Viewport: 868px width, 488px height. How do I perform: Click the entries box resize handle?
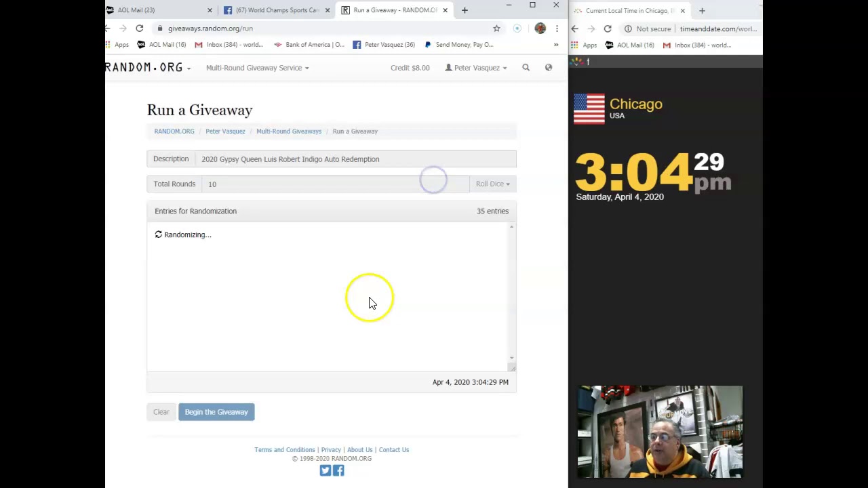coord(511,367)
